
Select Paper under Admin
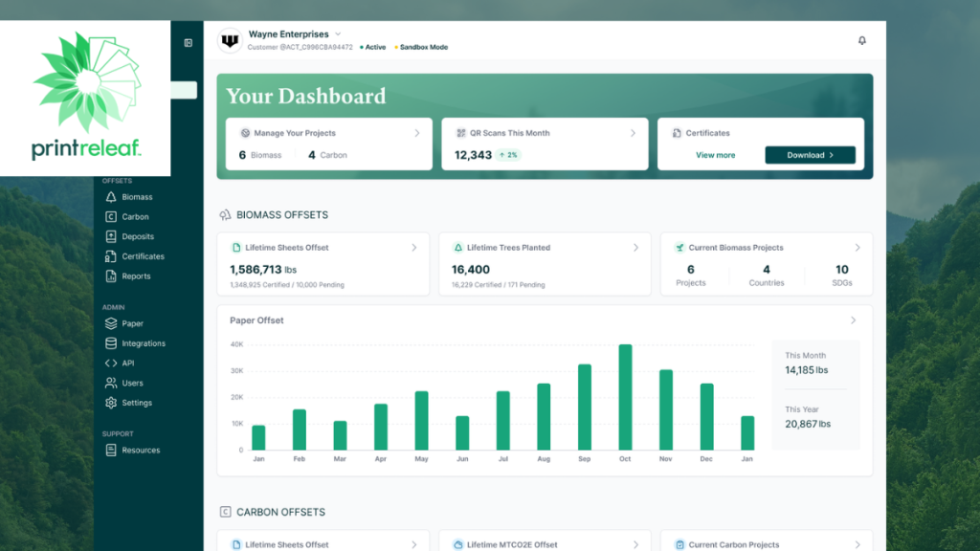(132, 323)
